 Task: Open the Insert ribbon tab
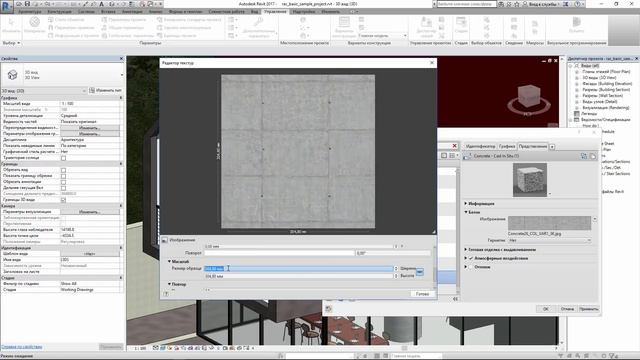[108, 12]
